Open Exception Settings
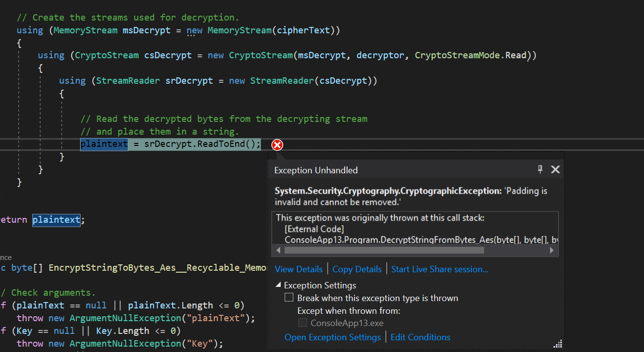Viewport: 644px width, 352px height. pos(333,337)
